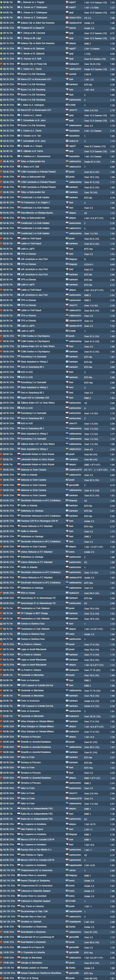Open the L. Klein vs A. Holmgren match
Image resolution: width=116 pixels, height=980 pixels.
point(32,105)
